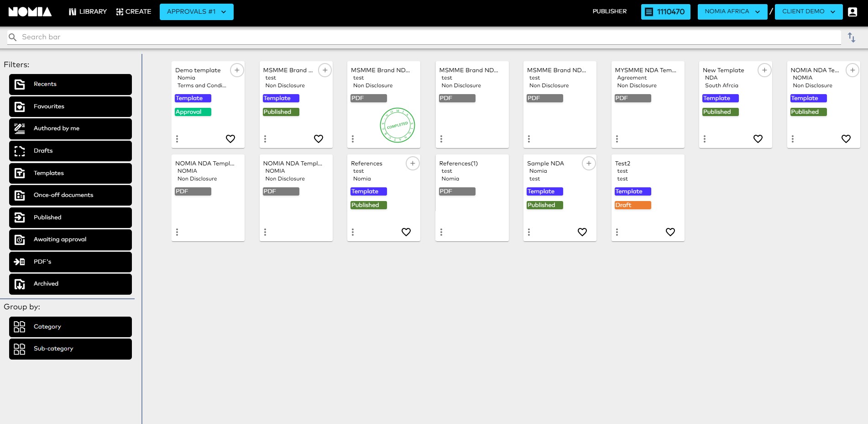Toggle the favourite heart on Test2 card
This screenshot has width=868, height=424.
click(x=670, y=232)
